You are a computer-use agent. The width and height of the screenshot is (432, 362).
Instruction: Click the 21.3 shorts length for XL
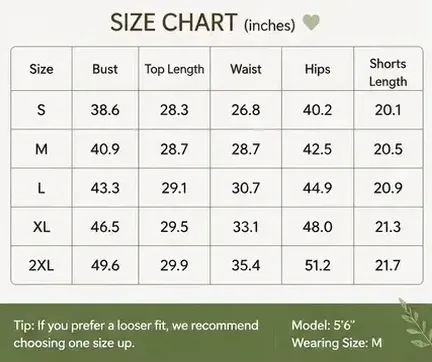point(388,227)
